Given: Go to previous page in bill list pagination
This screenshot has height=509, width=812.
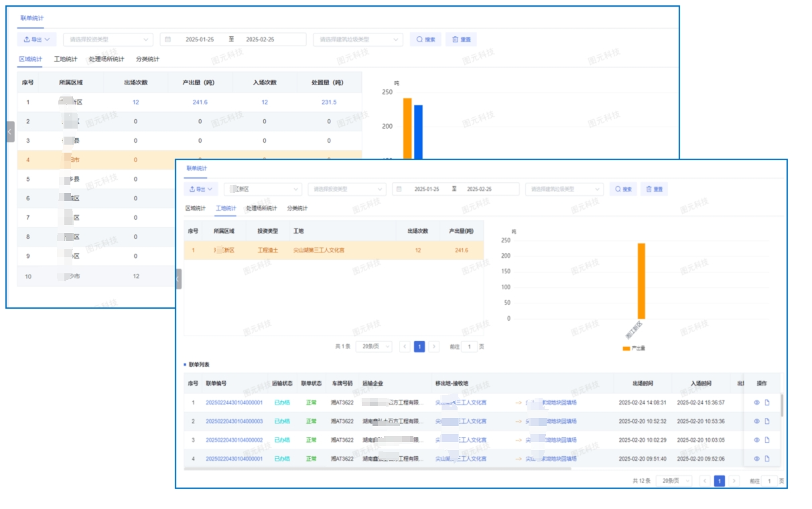Looking at the screenshot, I should (705, 481).
